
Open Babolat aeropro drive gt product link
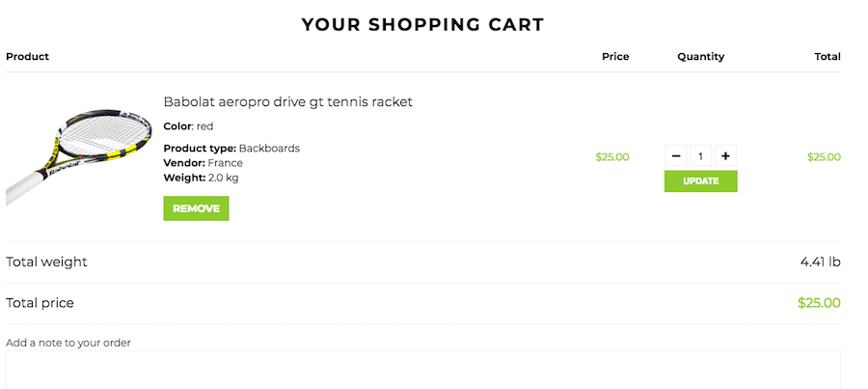tap(287, 101)
